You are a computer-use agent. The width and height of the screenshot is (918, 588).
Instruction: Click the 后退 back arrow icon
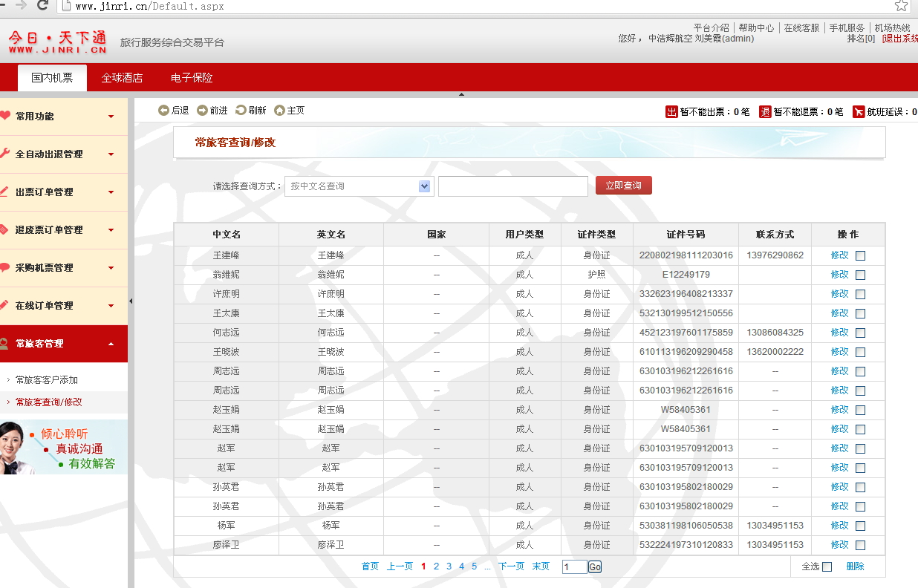163,111
